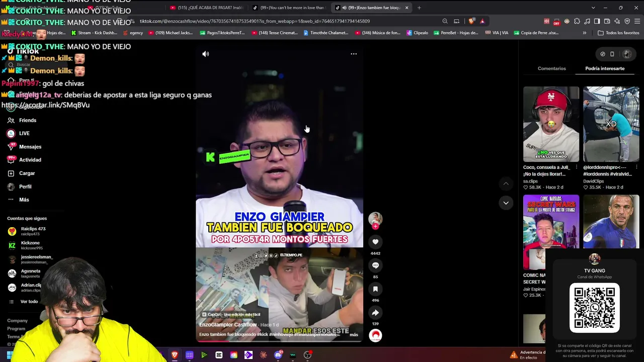Open the 'Coco, consuela a Juli' suggested video thumbnail

(x=551, y=124)
